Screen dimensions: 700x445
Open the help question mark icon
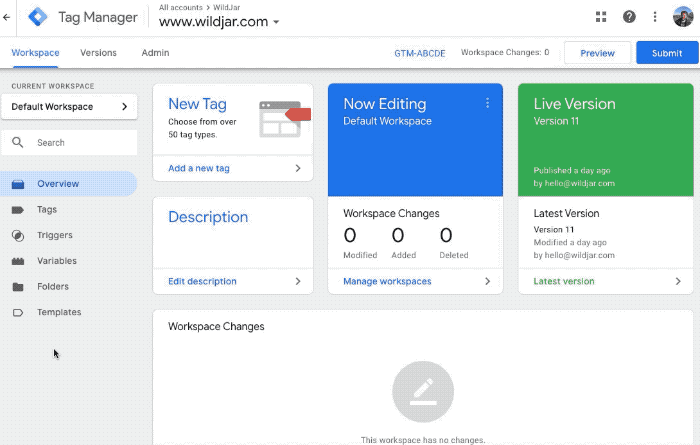click(x=629, y=17)
